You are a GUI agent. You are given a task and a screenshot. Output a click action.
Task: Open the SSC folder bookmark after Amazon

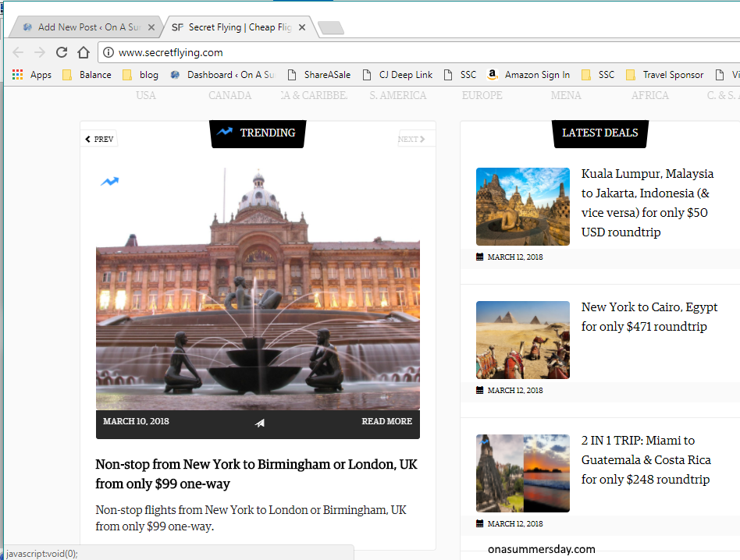click(598, 74)
